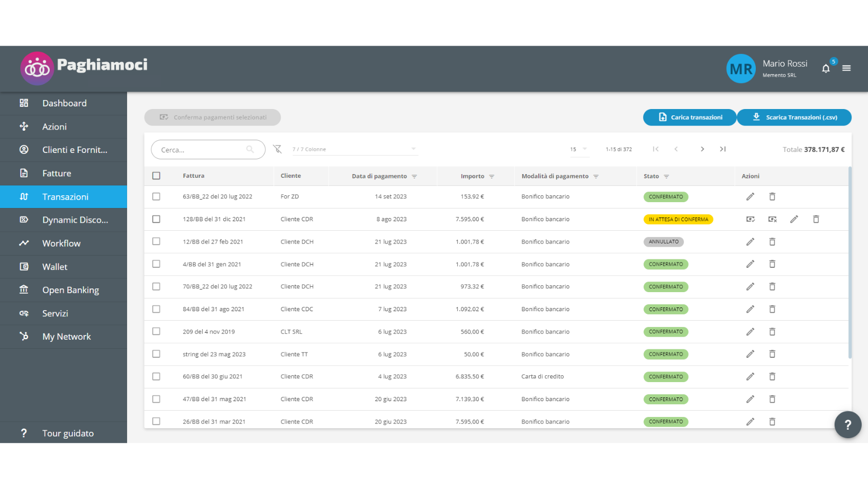Open the round help question-mark button
The width and height of the screenshot is (868, 489).
tap(847, 424)
